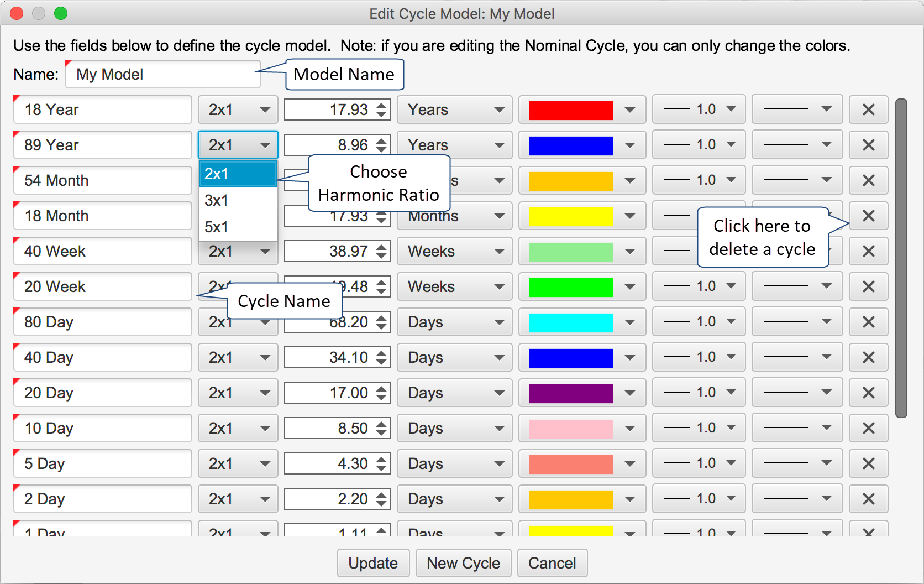The image size is (924, 584).
Task: Delete the 20 Week cycle row
Action: click(x=868, y=286)
